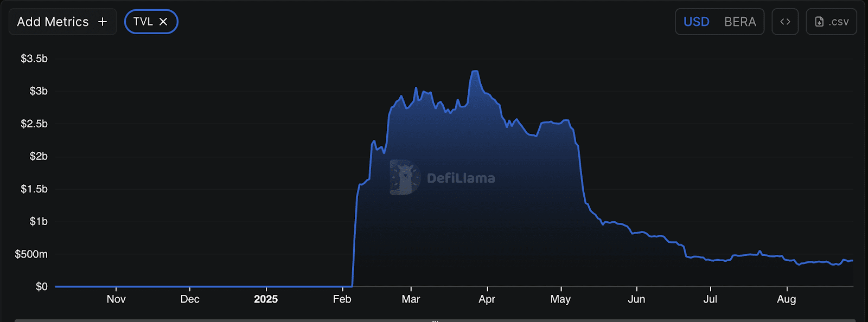
Task: Click the Aug tick label on the x-axis
Action: (786, 299)
